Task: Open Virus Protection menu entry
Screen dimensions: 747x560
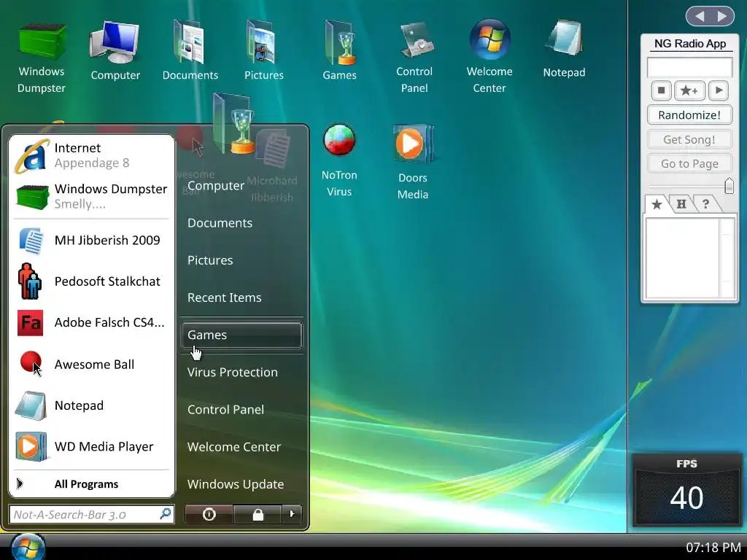Action: click(x=242, y=372)
